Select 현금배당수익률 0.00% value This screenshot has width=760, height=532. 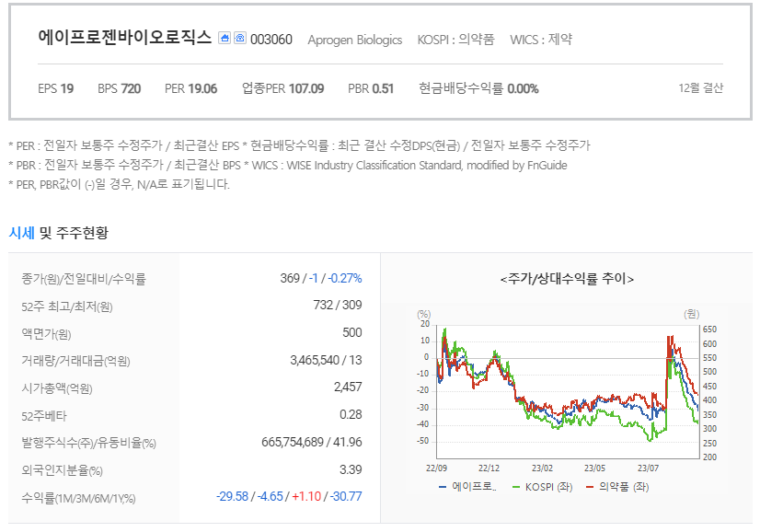click(478, 88)
